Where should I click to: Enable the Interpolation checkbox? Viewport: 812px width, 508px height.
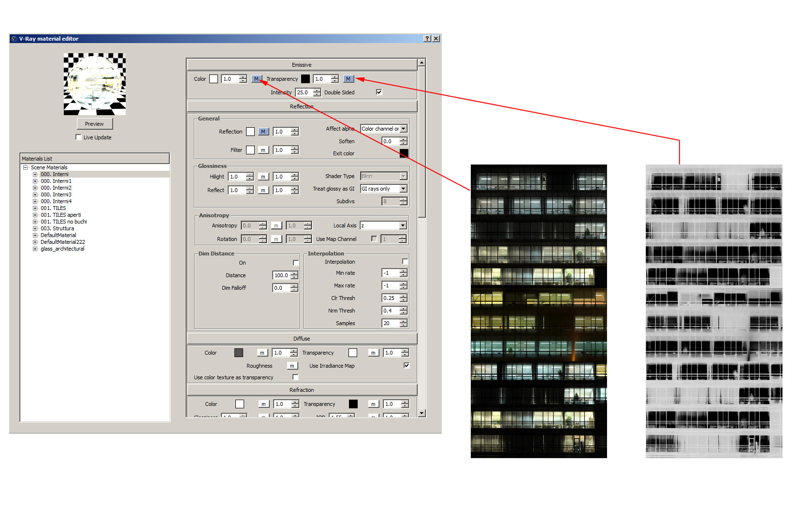tap(405, 261)
